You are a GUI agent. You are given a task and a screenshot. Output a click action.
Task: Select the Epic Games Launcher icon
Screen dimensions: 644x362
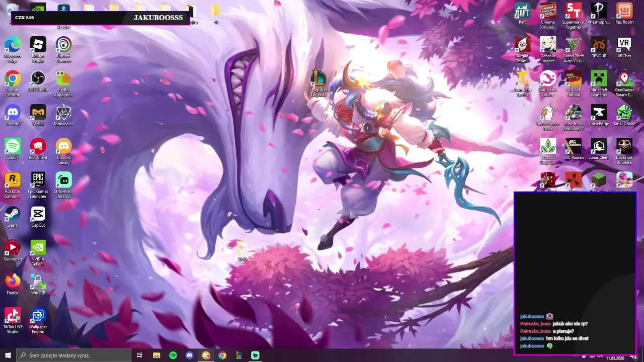click(x=38, y=185)
